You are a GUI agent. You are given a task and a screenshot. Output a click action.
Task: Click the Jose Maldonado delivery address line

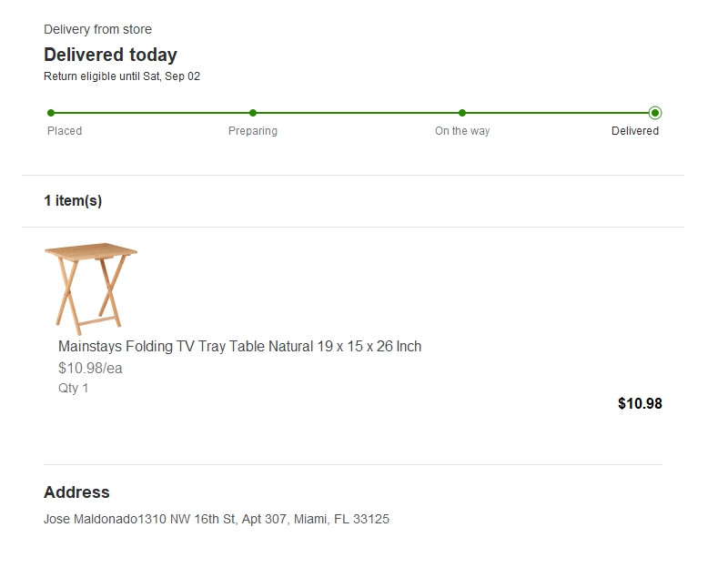click(x=217, y=520)
